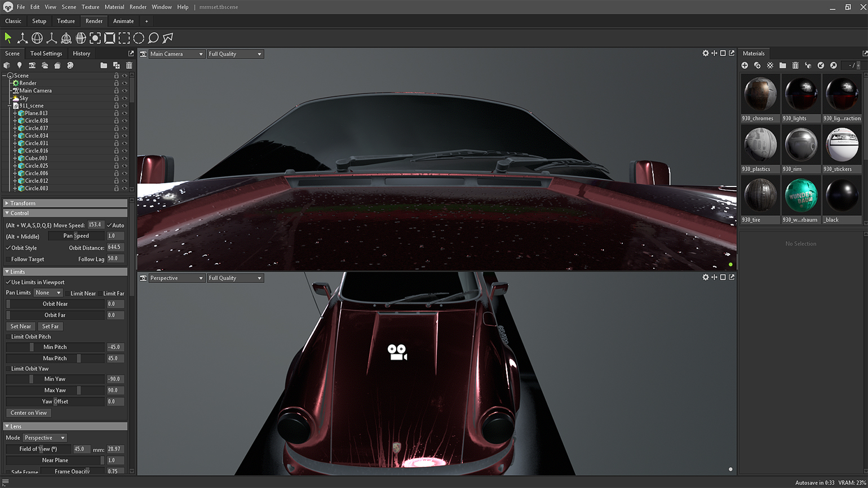Click the Set Near button
This screenshot has width=868, height=488.
[x=21, y=326]
